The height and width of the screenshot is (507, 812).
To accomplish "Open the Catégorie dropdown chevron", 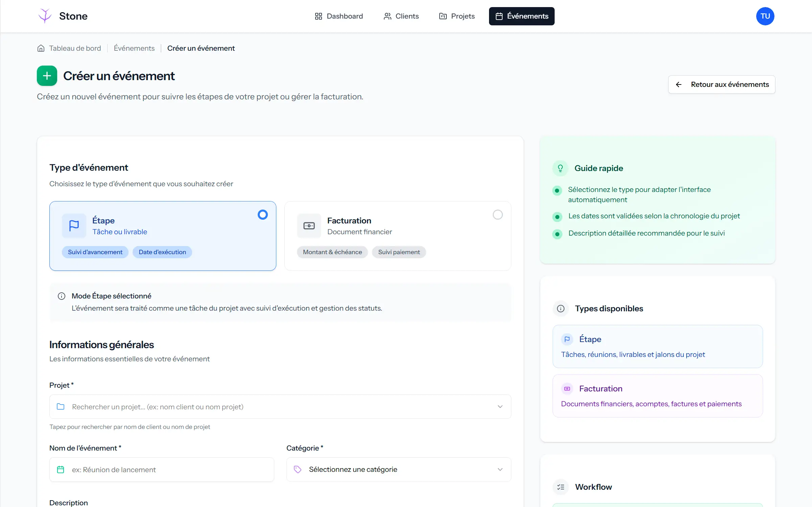I will coord(500,469).
